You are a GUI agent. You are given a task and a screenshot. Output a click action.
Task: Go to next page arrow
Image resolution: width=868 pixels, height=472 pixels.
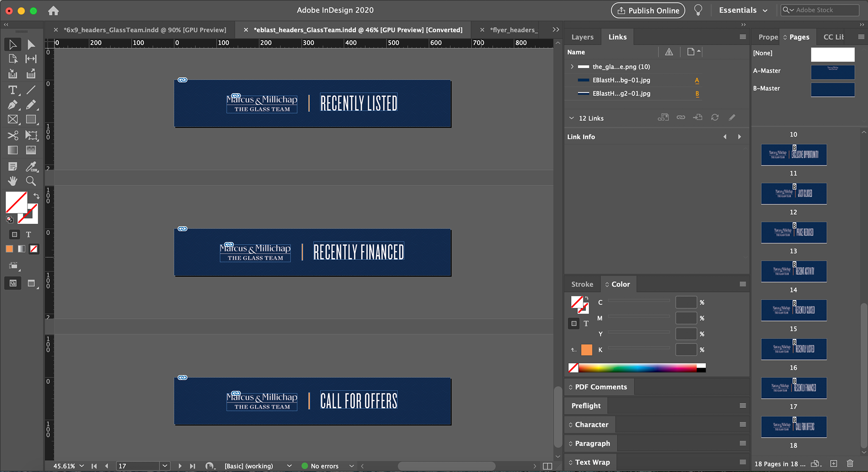(180, 466)
